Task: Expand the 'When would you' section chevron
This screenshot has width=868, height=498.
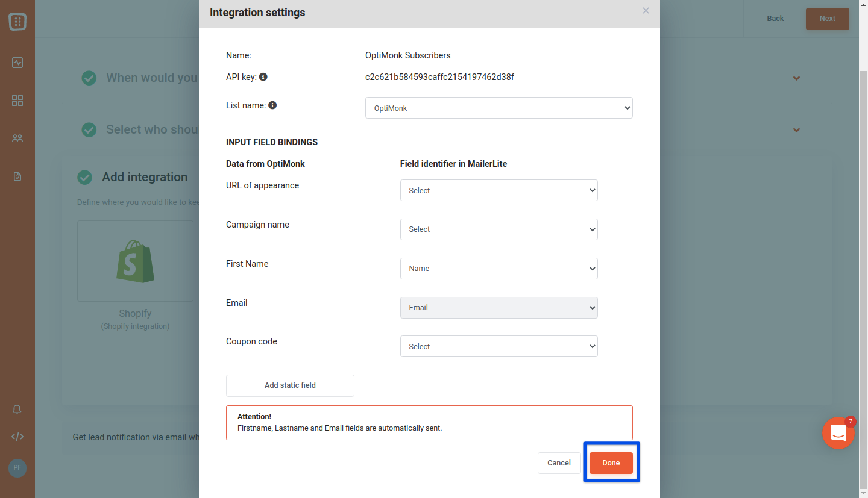Action: [x=797, y=78]
